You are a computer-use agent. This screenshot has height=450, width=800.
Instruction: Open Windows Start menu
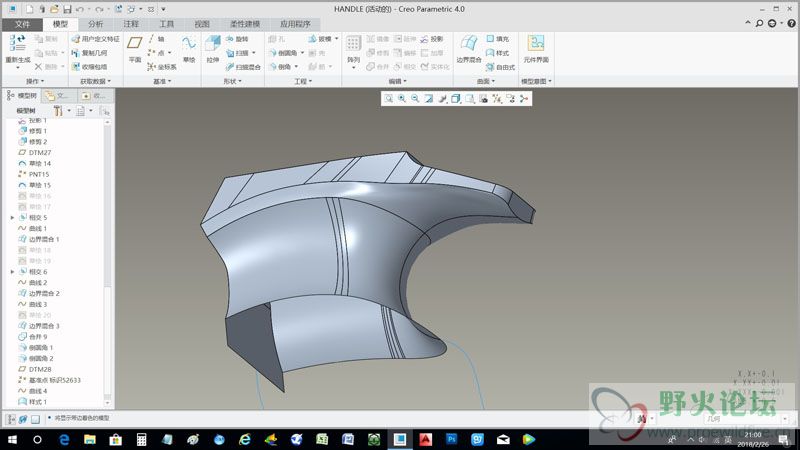[12, 439]
